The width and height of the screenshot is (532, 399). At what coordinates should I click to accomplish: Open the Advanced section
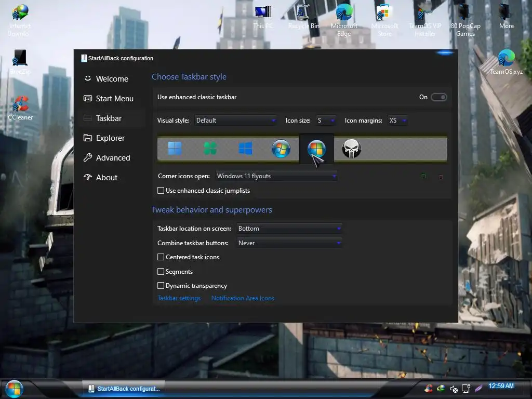click(112, 157)
